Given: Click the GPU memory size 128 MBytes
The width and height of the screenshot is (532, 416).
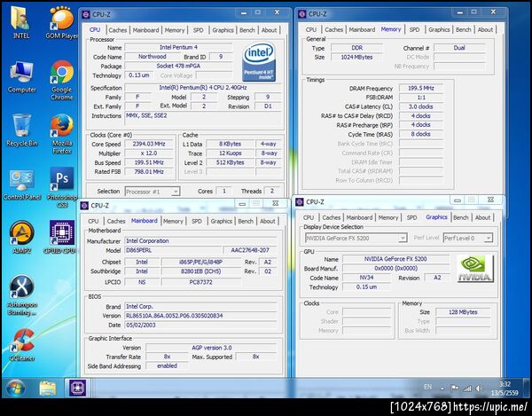Looking at the screenshot, I should tap(463, 312).
